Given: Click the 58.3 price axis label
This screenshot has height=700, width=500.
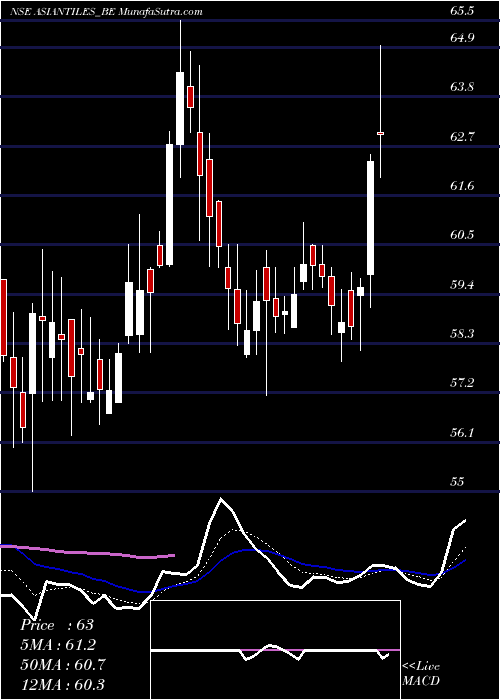Looking at the screenshot, I should (462, 333).
